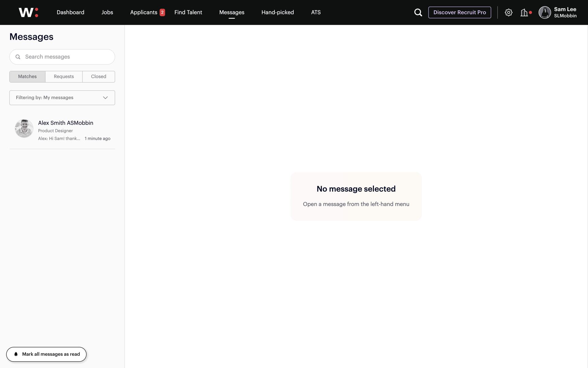Click the SLMobbin username label

(565, 16)
